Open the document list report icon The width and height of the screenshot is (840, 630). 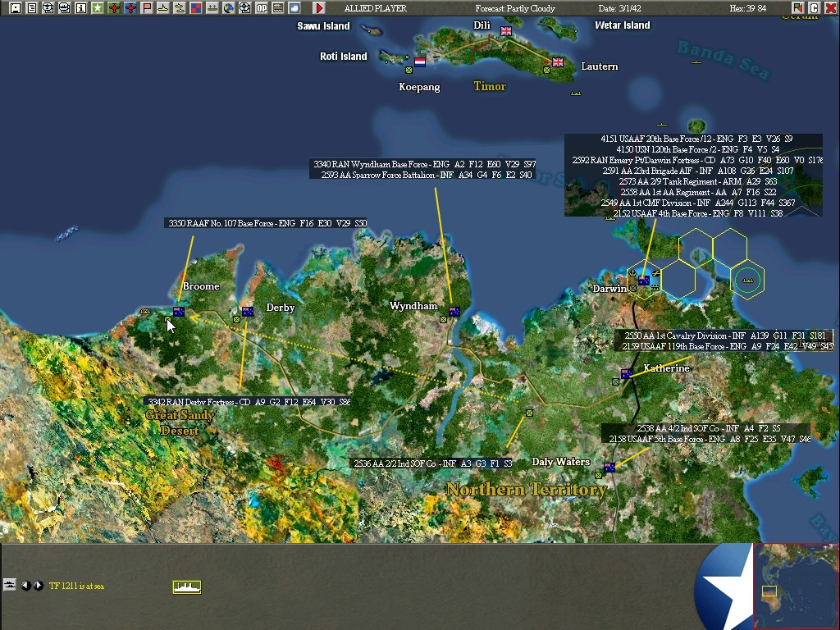pos(32,8)
